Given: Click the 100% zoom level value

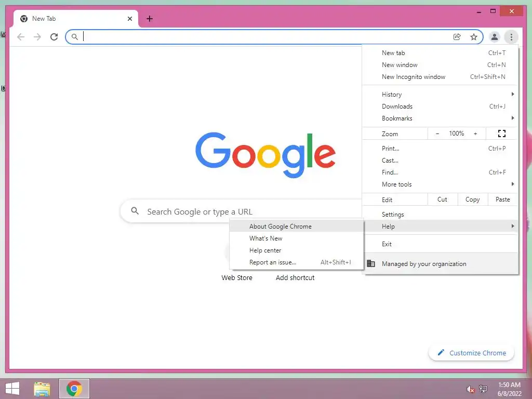Looking at the screenshot, I should point(456,134).
